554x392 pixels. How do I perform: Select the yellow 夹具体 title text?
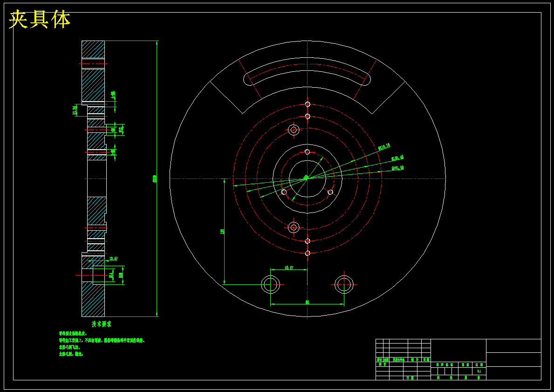pos(40,20)
